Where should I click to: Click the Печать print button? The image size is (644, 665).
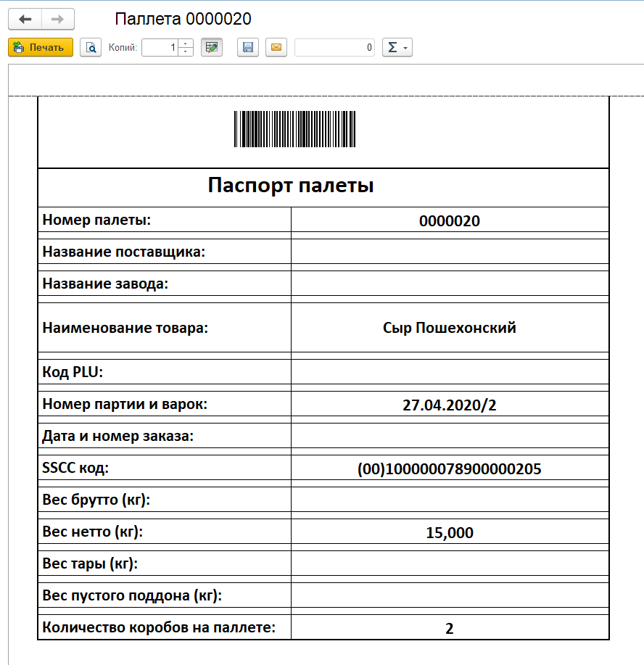[x=41, y=47]
